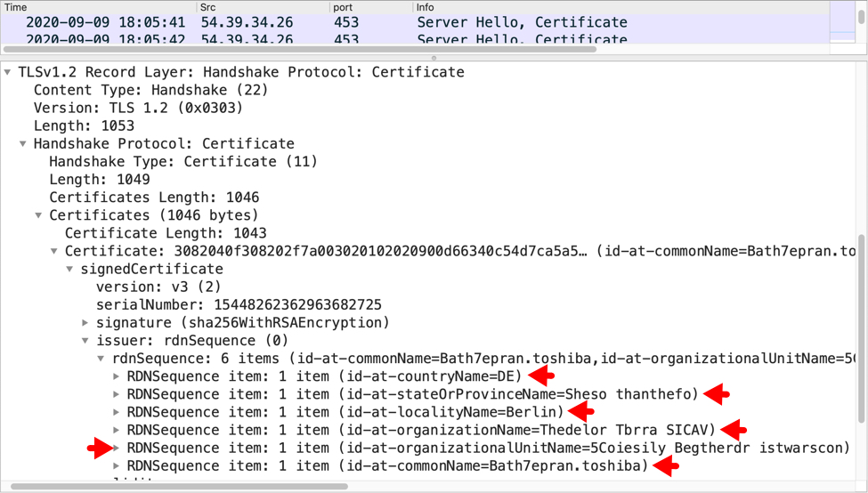Select the serialNumber field line
The image size is (868, 493).
click(239, 304)
